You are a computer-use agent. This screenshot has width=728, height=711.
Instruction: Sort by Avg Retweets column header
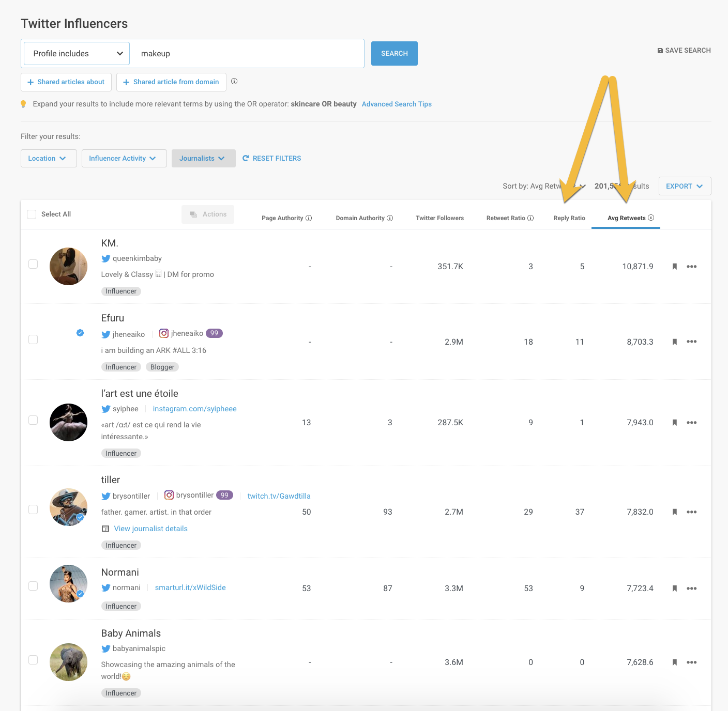pyautogui.click(x=626, y=218)
